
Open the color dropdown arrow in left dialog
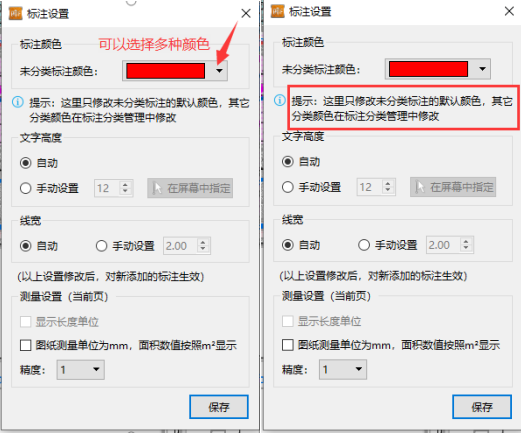pyautogui.click(x=219, y=71)
